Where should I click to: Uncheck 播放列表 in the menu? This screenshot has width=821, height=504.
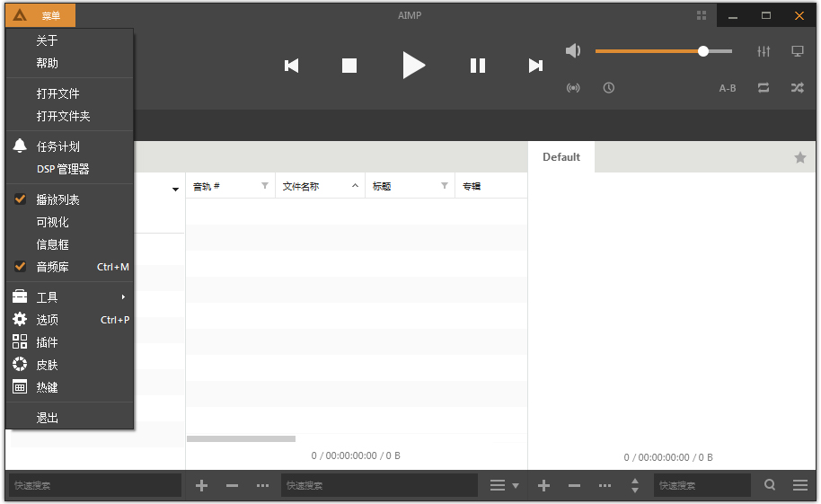point(57,199)
